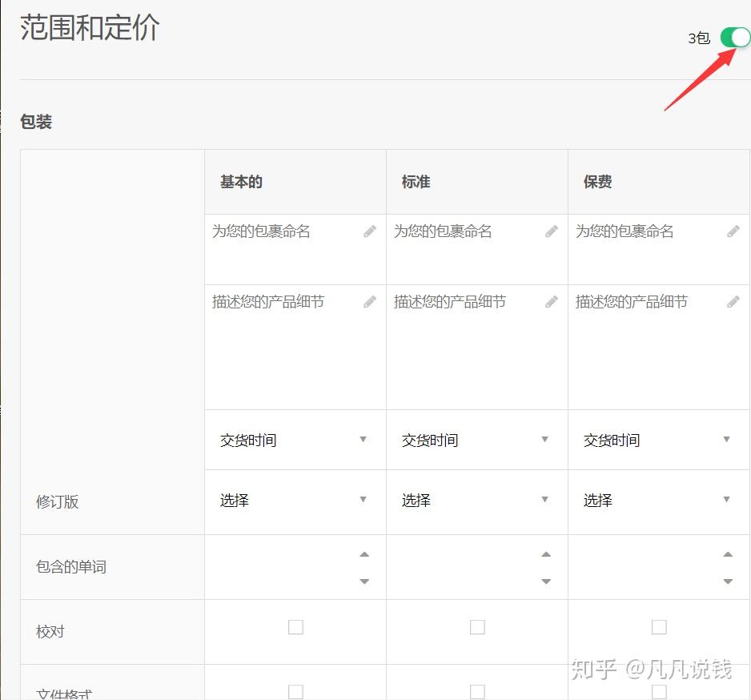Click pencil icon in 保费 package name field
Screen dimensions: 751x700
[733, 231]
